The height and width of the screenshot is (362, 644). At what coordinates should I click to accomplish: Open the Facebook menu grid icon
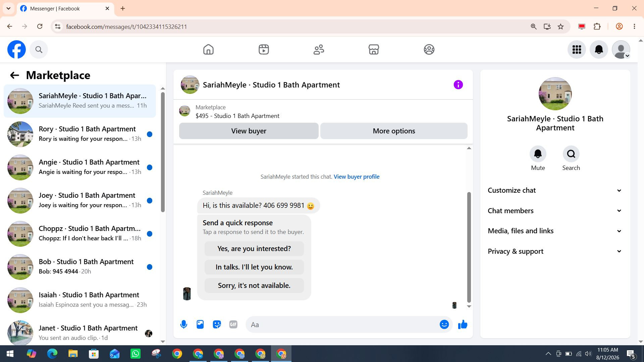pos(577,50)
